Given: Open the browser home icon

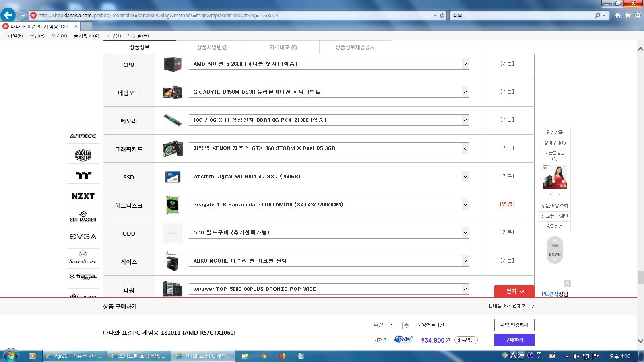Looking at the screenshot, I should (x=618, y=15).
